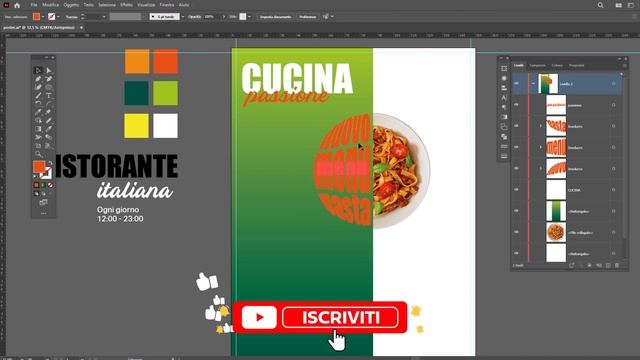The image size is (640, 360).
Task: Expand the 'menu' envelope sublayer
Action: click(541, 147)
